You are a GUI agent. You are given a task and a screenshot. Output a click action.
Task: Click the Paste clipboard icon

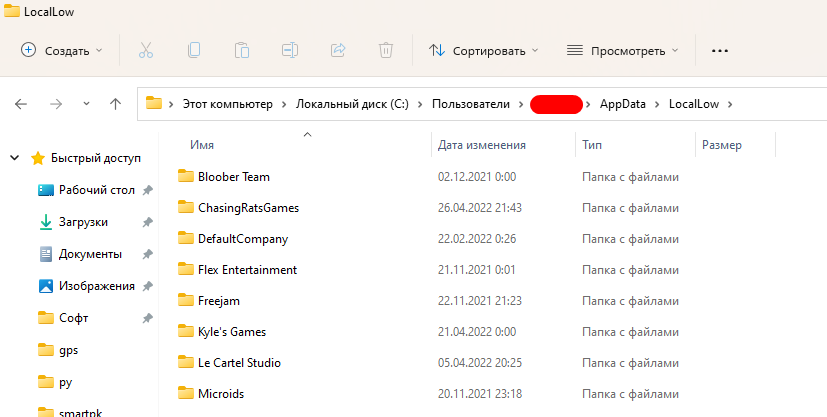[242, 50]
